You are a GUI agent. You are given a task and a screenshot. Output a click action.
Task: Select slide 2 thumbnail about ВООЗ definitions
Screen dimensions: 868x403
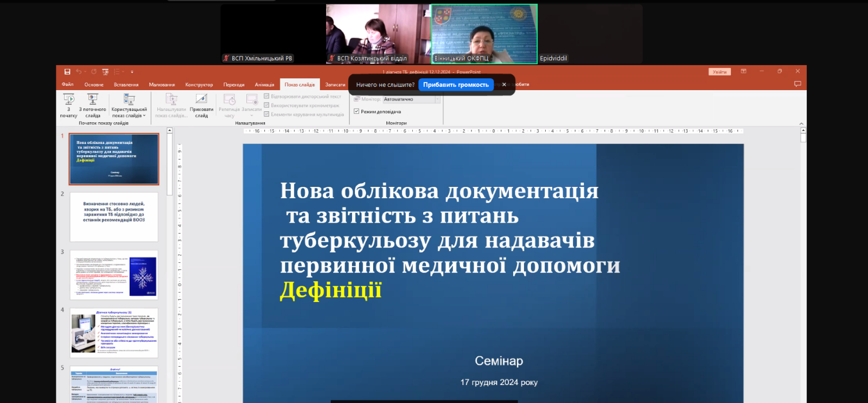click(x=114, y=217)
